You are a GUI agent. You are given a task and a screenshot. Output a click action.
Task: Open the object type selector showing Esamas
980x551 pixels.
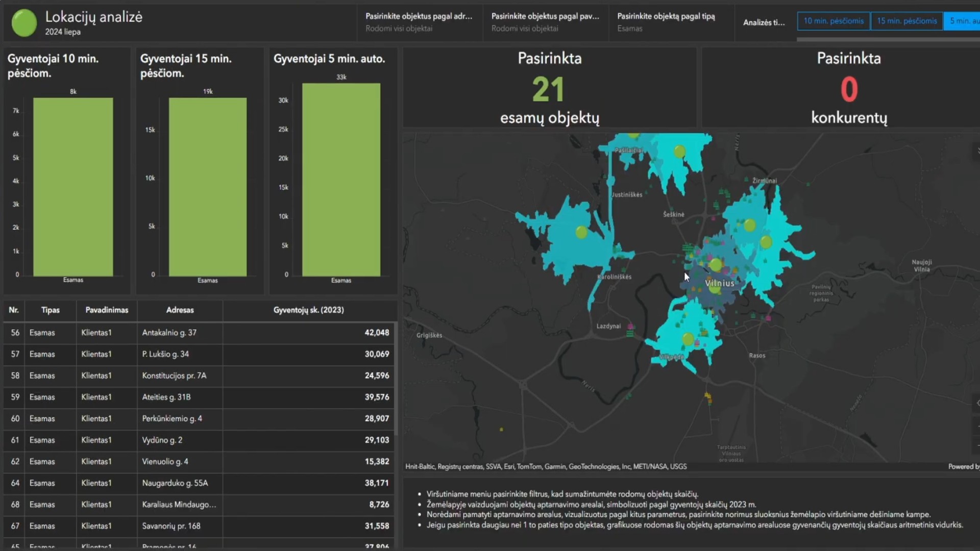coord(666,22)
